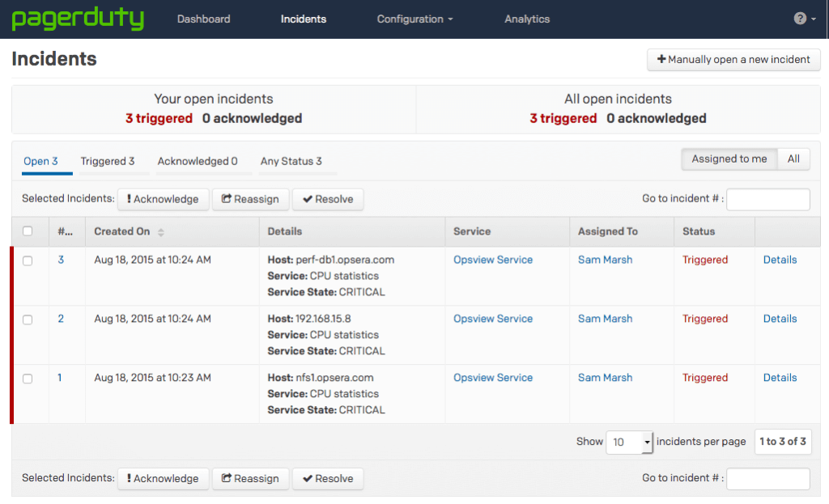Check the box for incident 1
The image size is (829, 504).
pyautogui.click(x=28, y=379)
